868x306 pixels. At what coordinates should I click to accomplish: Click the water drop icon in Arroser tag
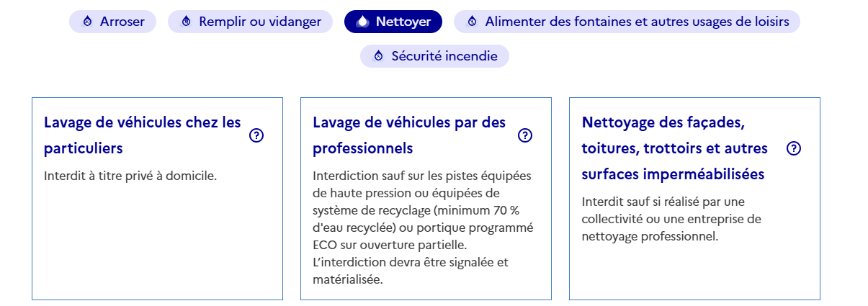pyautogui.click(x=88, y=22)
